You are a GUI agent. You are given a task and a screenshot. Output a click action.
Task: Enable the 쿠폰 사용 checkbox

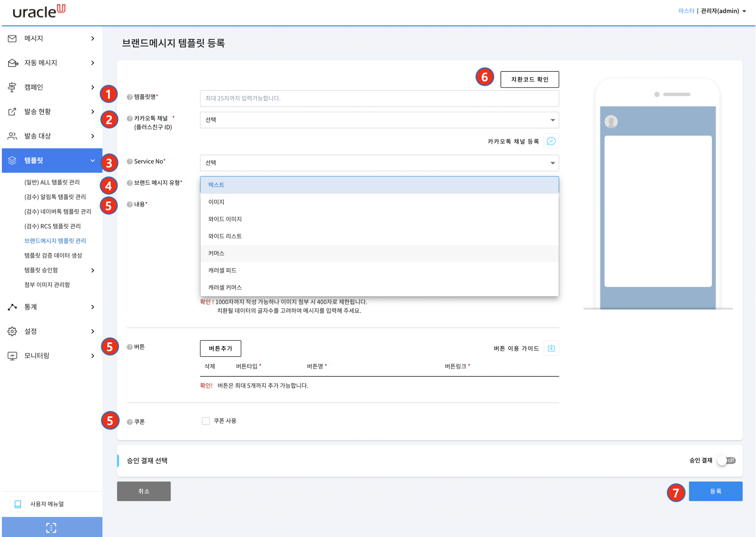tap(206, 421)
